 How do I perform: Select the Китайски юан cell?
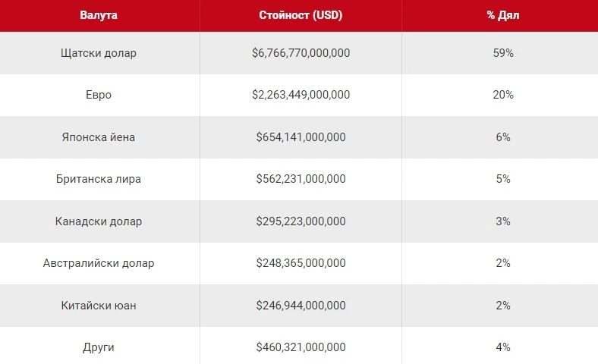coord(99,306)
